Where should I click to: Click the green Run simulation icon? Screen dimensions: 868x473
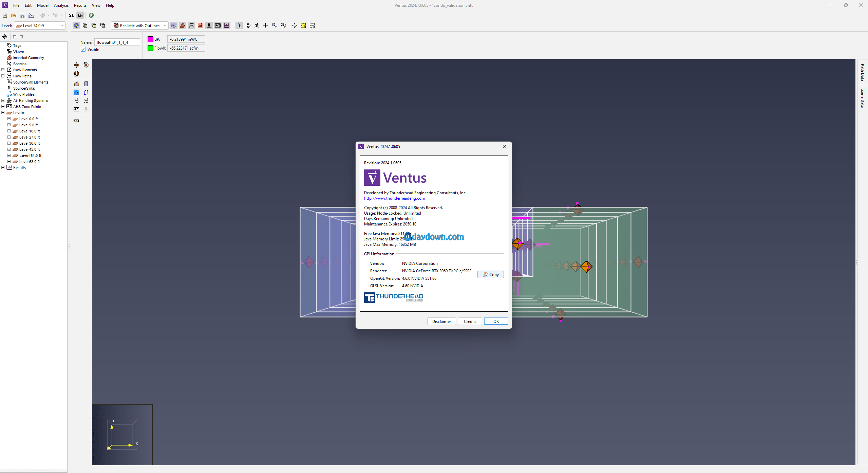click(91, 15)
